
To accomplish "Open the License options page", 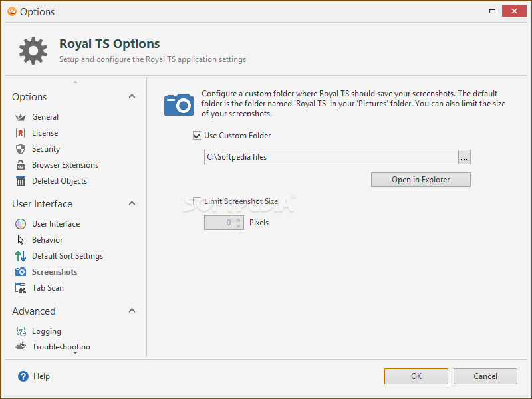I will [x=45, y=133].
